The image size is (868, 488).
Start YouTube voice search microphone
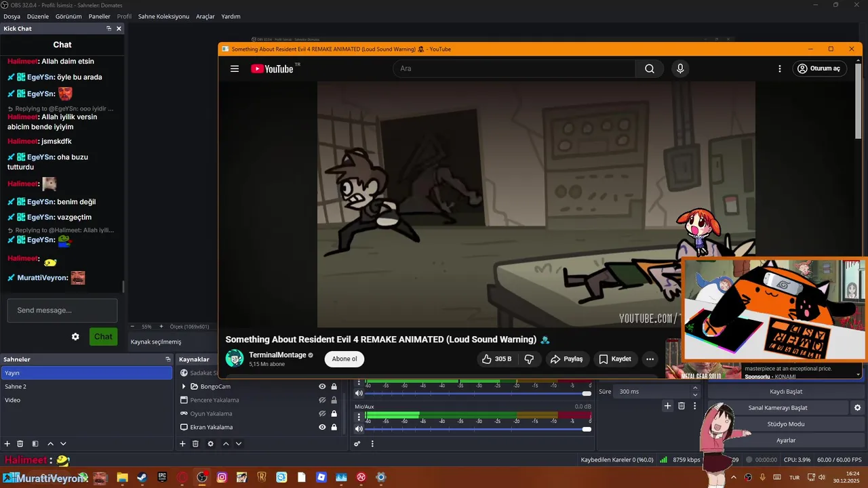tap(680, 68)
